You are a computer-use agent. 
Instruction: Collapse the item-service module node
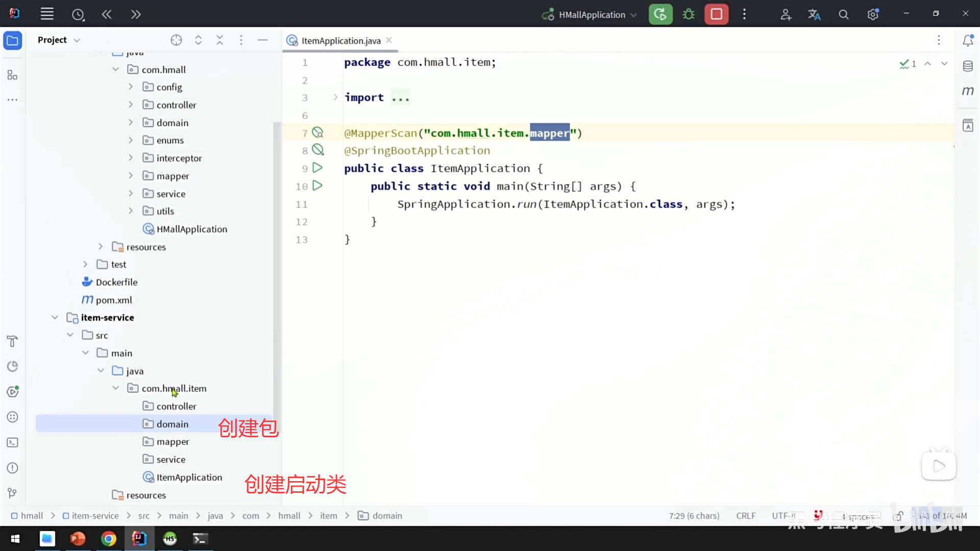[55, 317]
